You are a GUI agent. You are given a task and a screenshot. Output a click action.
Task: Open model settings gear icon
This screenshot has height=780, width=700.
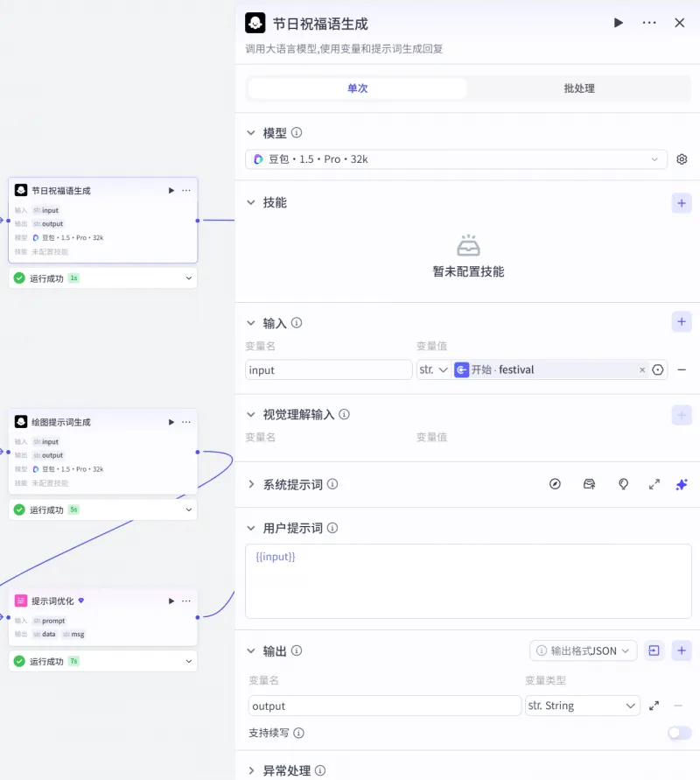pos(682,159)
